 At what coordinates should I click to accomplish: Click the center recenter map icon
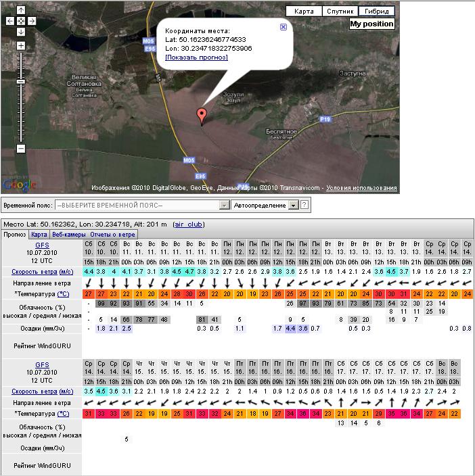pyautogui.click(x=21, y=21)
